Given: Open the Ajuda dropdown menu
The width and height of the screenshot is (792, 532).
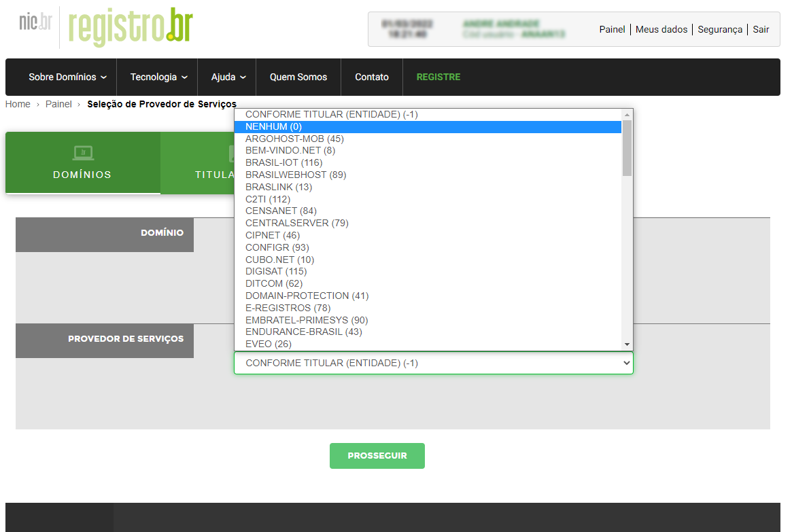Looking at the screenshot, I should 228,77.
